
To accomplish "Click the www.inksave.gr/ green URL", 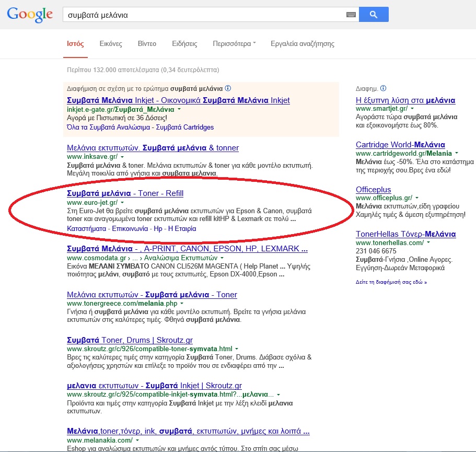I will 92,157.
